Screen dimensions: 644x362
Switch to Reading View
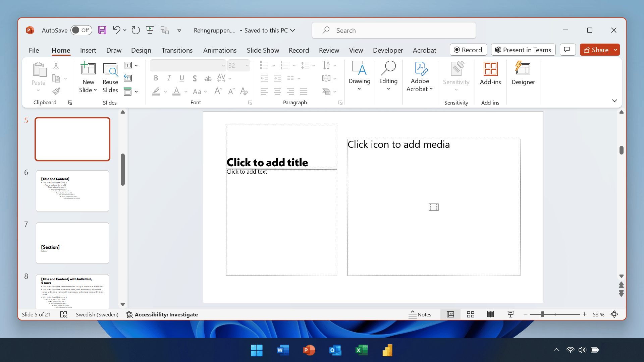(490, 314)
